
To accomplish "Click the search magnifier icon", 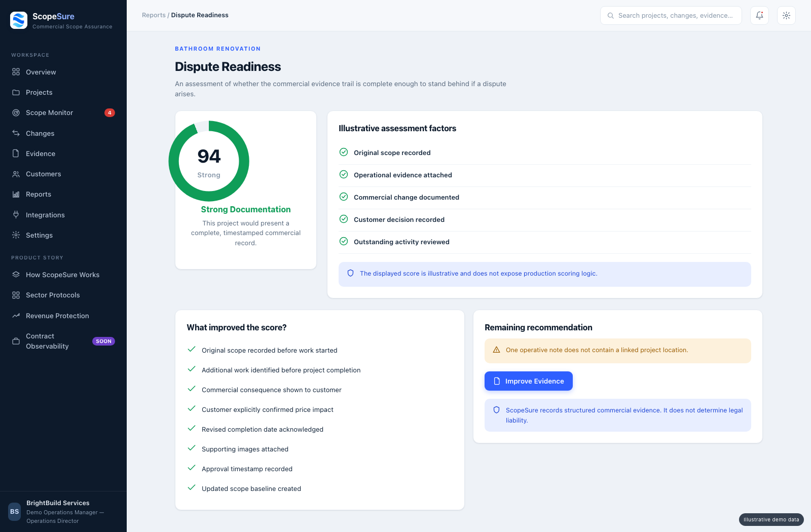I will click(x=611, y=16).
